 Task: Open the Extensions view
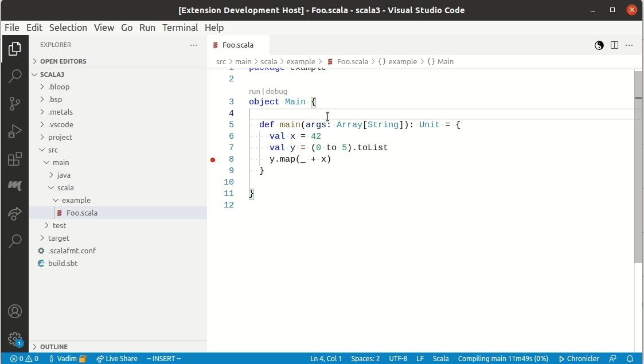point(15,159)
